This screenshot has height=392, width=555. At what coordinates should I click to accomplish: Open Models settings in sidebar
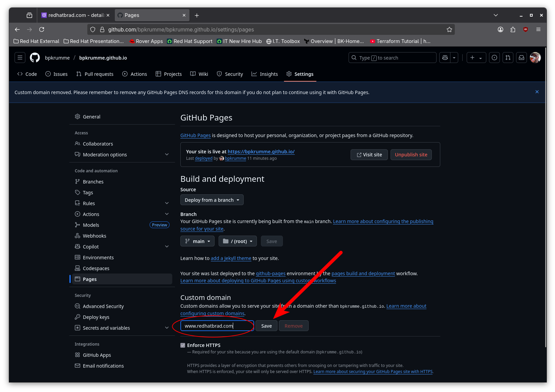pyautogui.click(x=122, y=225)
